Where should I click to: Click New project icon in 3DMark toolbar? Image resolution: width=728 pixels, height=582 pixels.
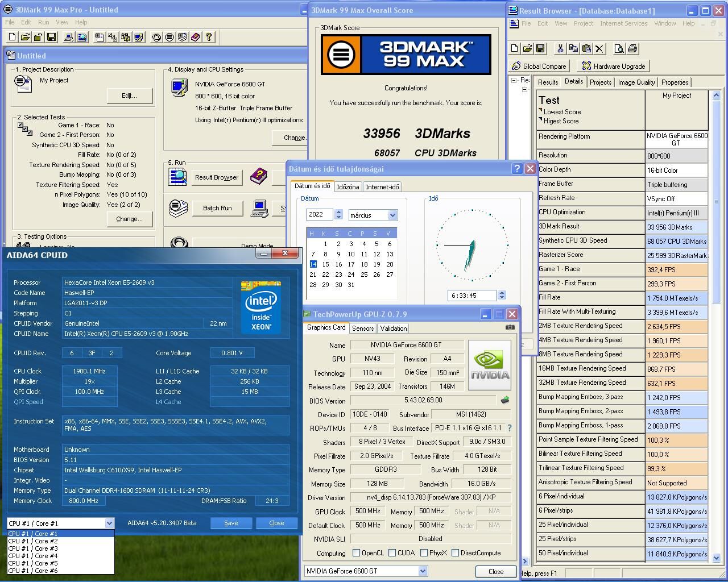click(x=12, y=37)
